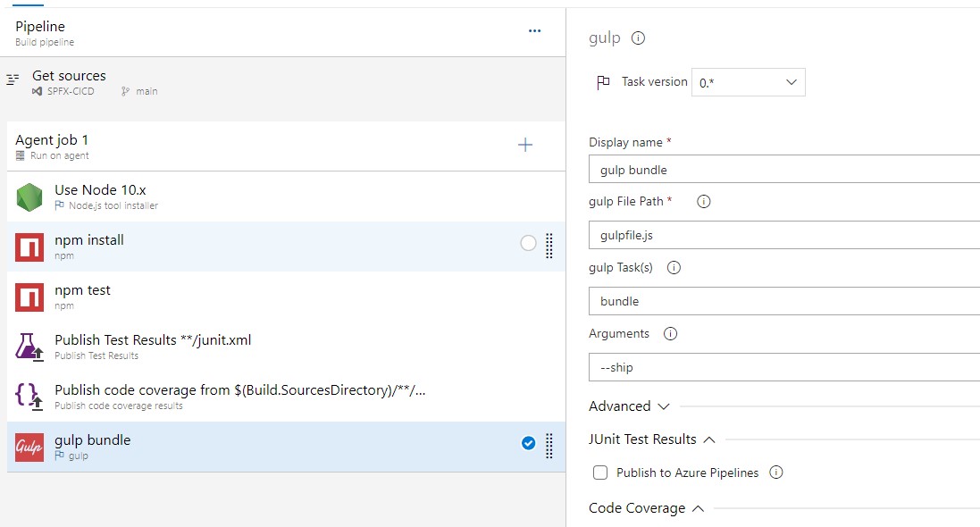Select the npm install task radio circle
This screenshot has height=527, width=980.
[x=528, y=243]
